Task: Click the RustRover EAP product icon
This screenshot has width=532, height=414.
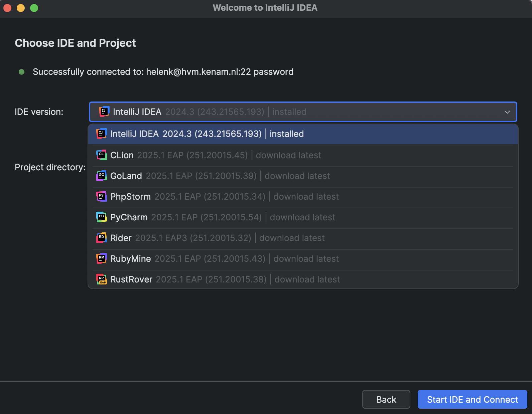Action: coord(102,279)
